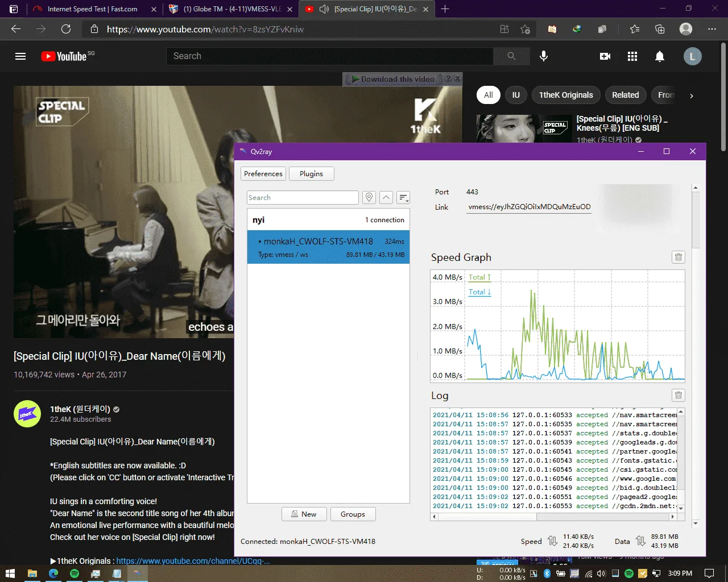
Task: Open File Explorer from the taskbar
Action: coord(32,573)
